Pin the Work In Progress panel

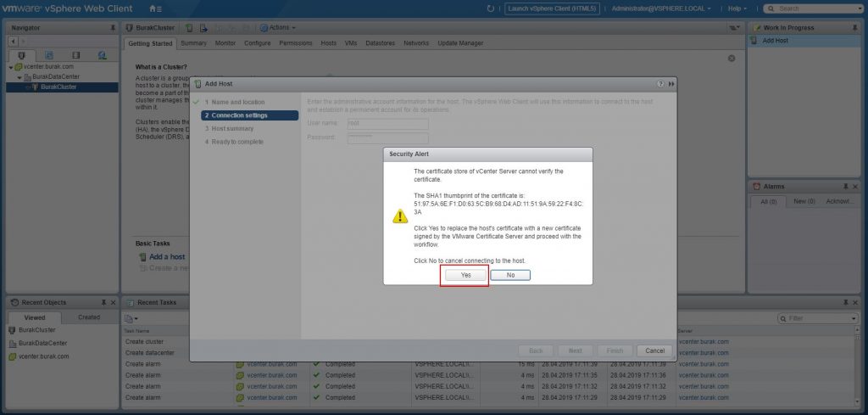click(x=854, y=28)
